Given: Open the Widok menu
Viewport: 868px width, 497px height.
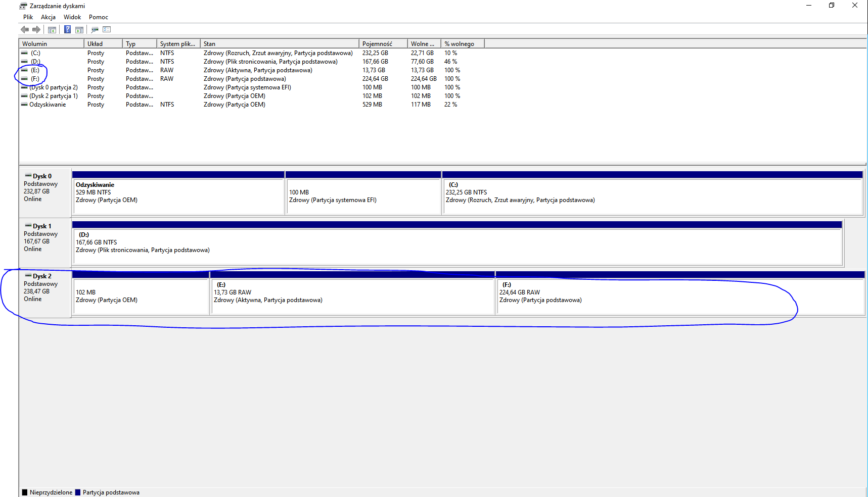Looking at the screenshot, I should pyautogui.click(x=72, y=17).
